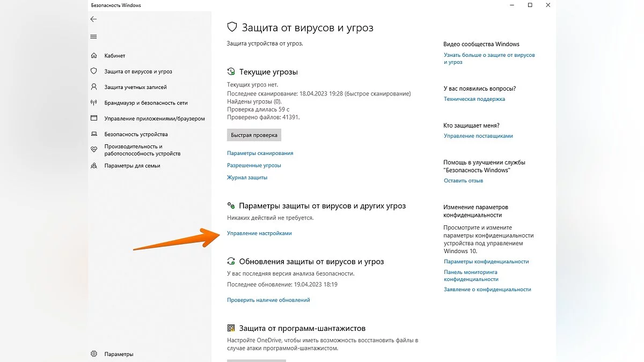The width and height of the screenshot is (644, 362).
Task: Click the heart icon for Производительность и работоспособность
Action: point(94,150)
